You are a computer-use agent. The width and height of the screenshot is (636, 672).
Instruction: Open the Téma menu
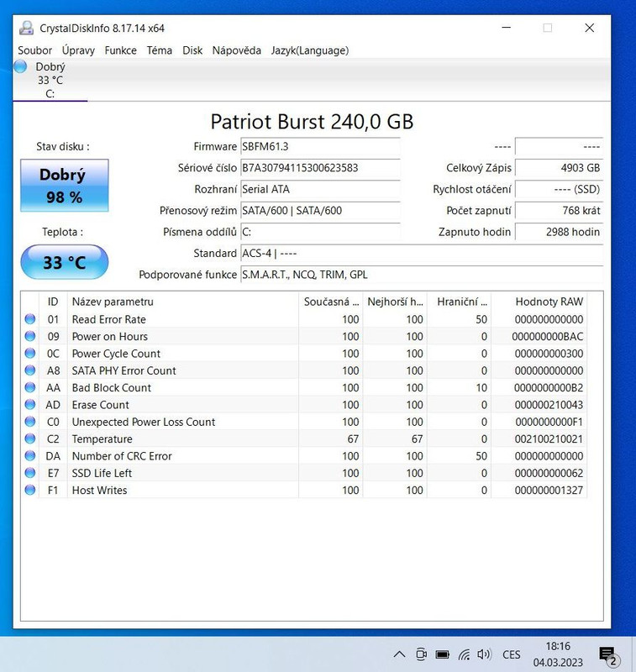pos(160,50)
